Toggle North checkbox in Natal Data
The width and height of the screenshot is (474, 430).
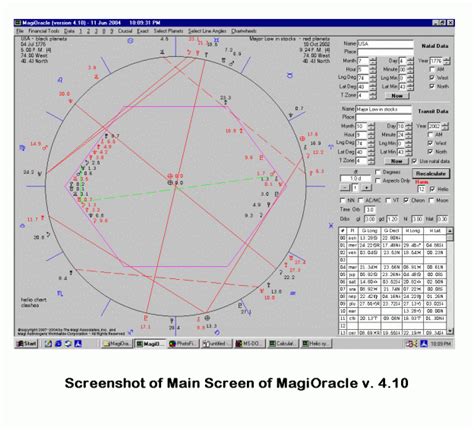point(432,86)
